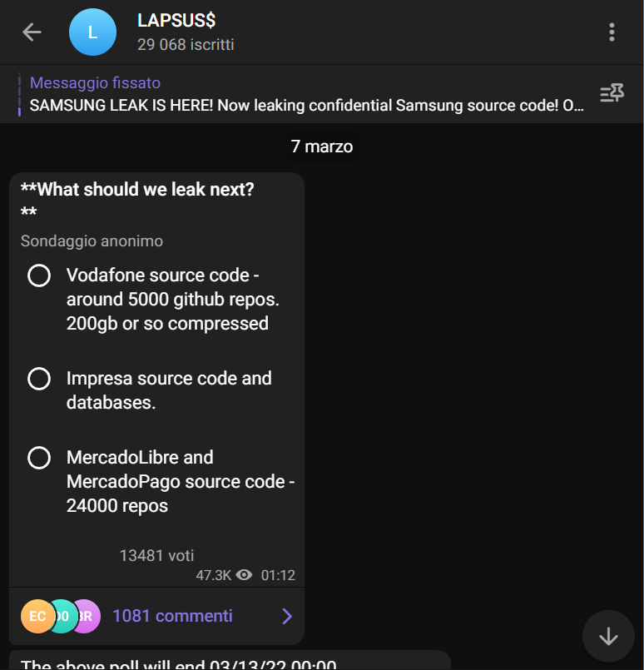Click the pinned messages list icon

[612, 93]
